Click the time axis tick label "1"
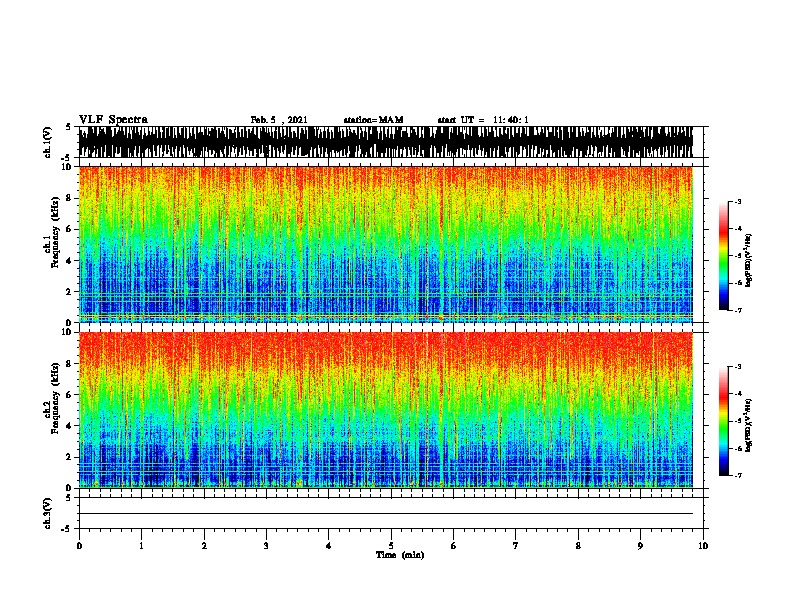Image resolution: width=792 pixels, height=612 pixels. [x=141, y=546]
